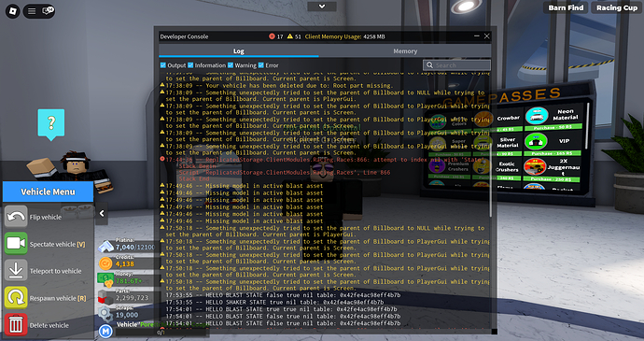Click the Exotic Crushers gamepass label
644x341 pixels.
(x=507, y=166)
